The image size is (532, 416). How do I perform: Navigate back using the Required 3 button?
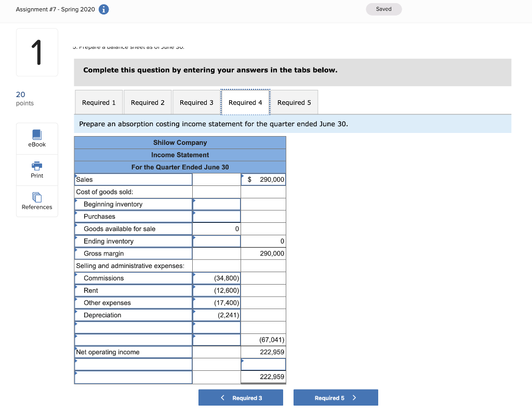[x=241, y=397]
